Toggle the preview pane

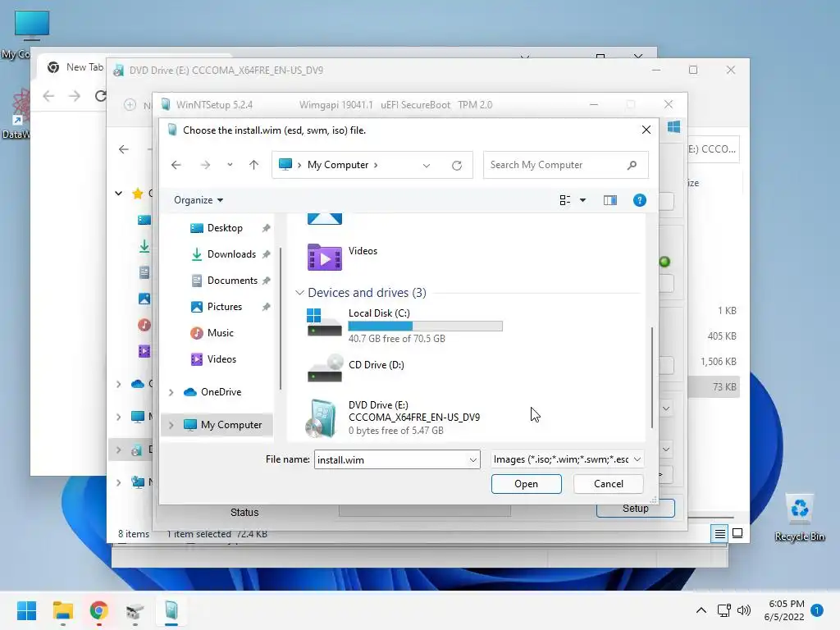click(x=610, y=200)
